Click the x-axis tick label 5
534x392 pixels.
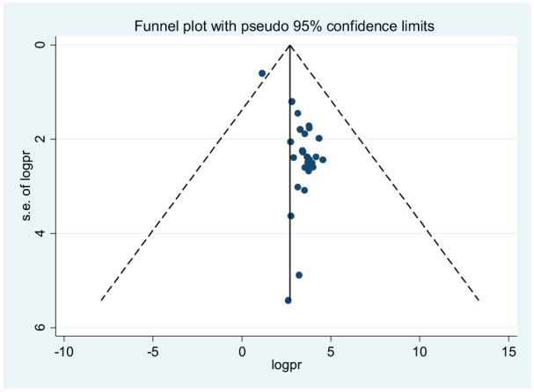click(331, 352)
